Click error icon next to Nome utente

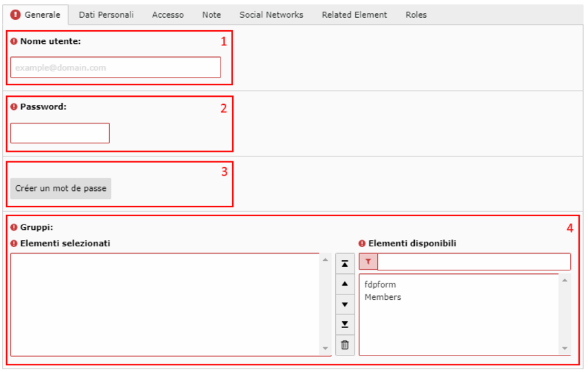[14, 41]
